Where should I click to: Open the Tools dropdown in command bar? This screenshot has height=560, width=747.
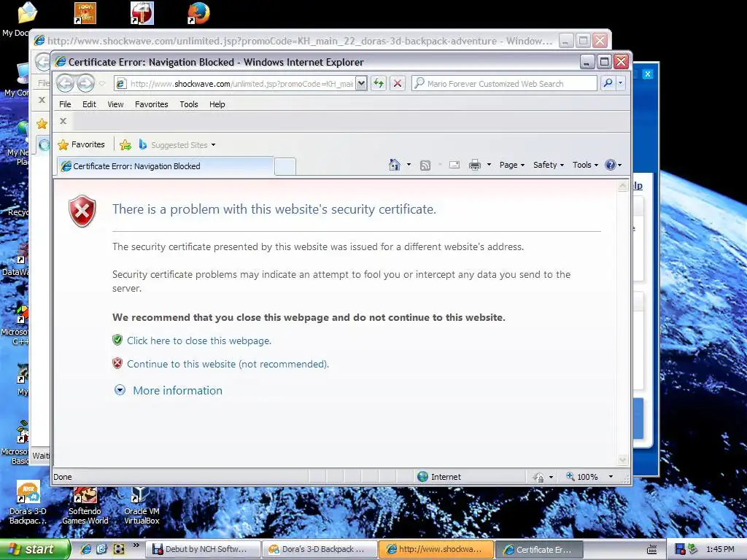coord(585,165)
